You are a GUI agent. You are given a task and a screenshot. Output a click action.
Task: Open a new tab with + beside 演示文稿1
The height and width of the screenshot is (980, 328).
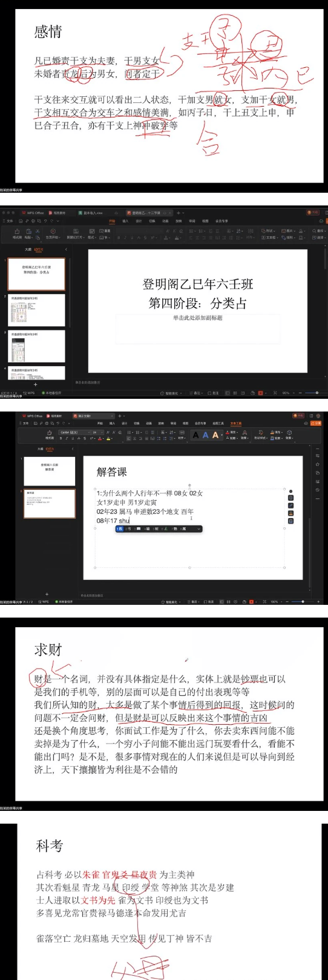[120, 416]
